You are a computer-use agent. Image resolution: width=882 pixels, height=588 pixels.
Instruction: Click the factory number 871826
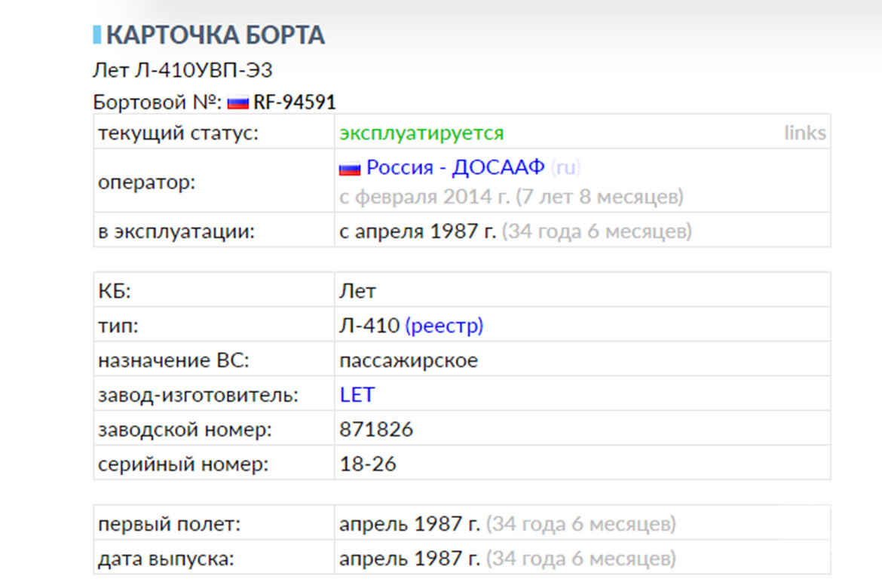click(376, 430)
